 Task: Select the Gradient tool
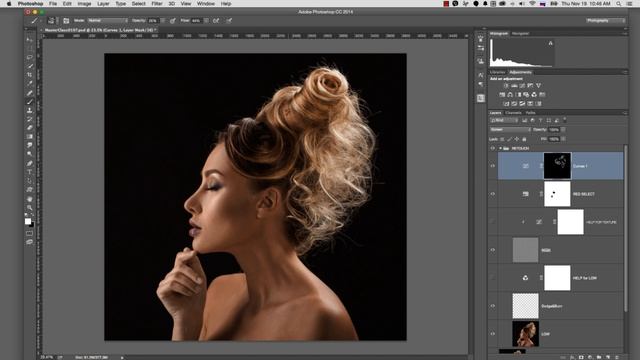29,137
